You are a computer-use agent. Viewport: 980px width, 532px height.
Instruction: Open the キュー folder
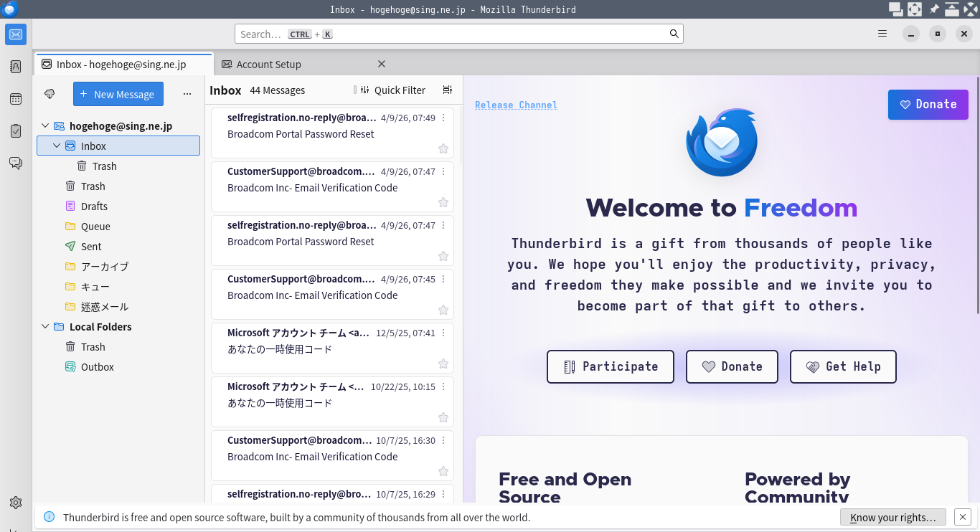click(95, 287)
